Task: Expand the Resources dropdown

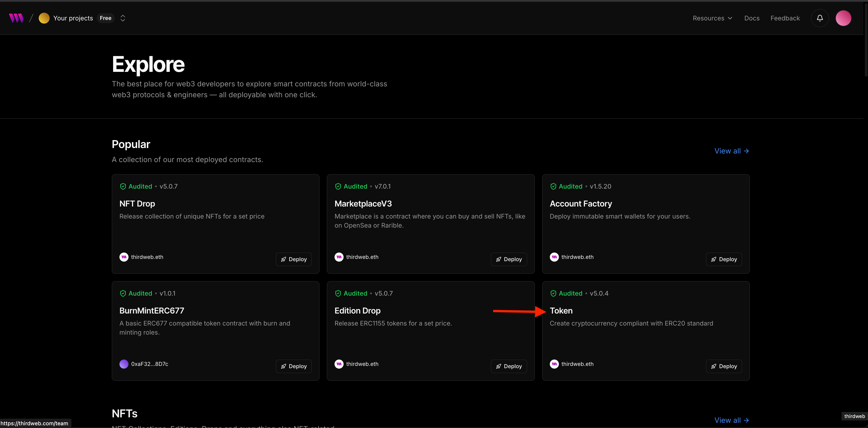Action: click(x=712, y=18)
